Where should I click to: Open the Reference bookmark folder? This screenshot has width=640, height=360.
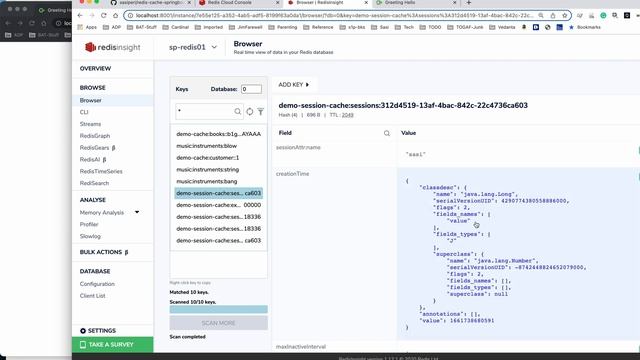point(318,27)
